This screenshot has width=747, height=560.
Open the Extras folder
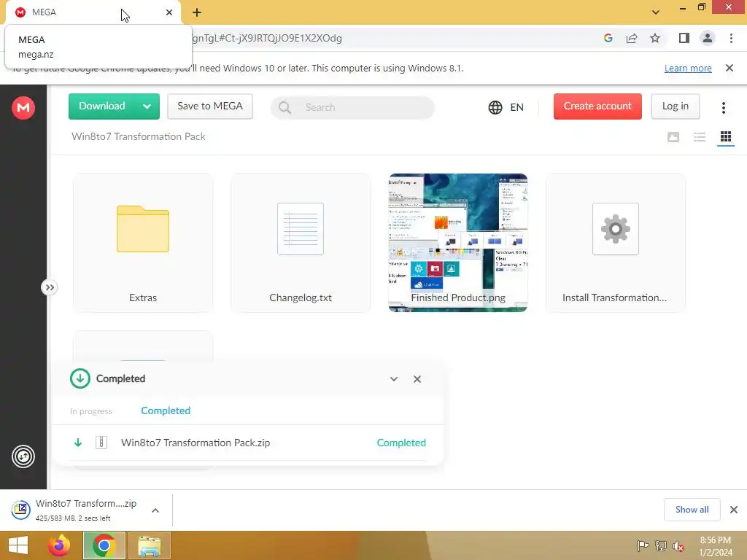[x=143, y=243]
